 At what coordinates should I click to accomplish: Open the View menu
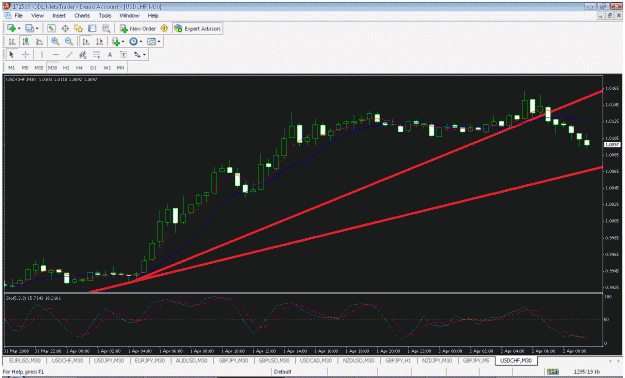37,16
